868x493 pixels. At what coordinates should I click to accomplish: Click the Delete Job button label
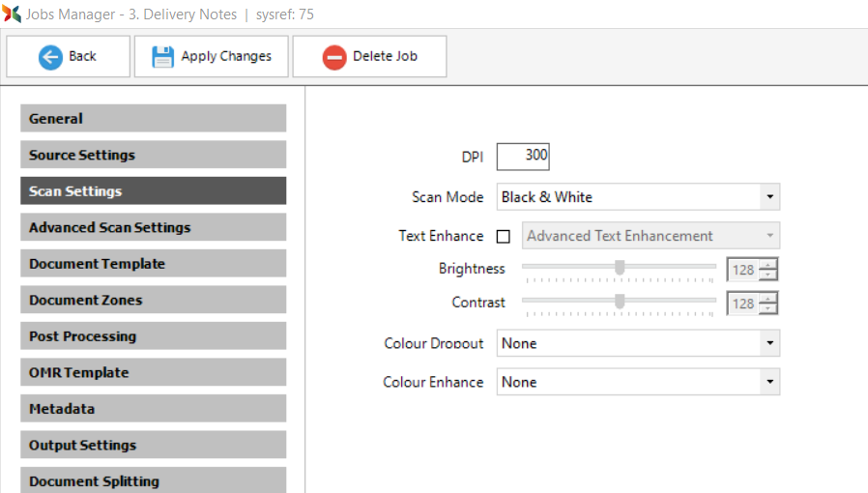(x=386, y=56)
